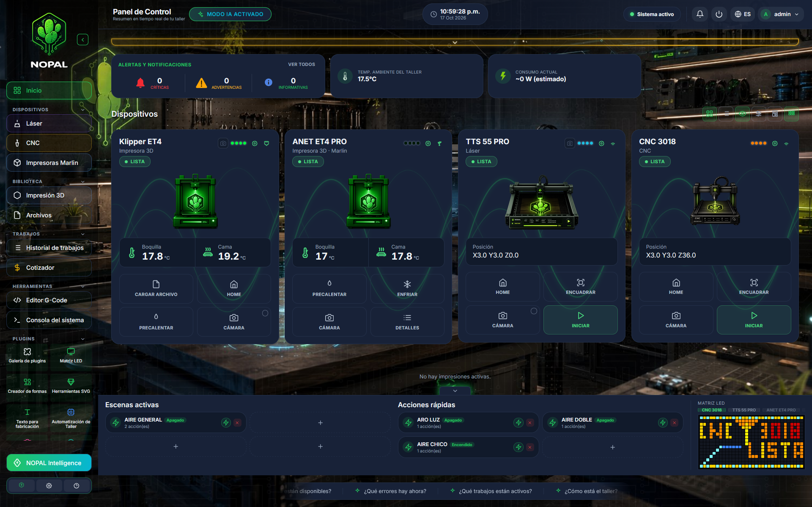Open the notifications bell in the top bar

pos(700,14)
